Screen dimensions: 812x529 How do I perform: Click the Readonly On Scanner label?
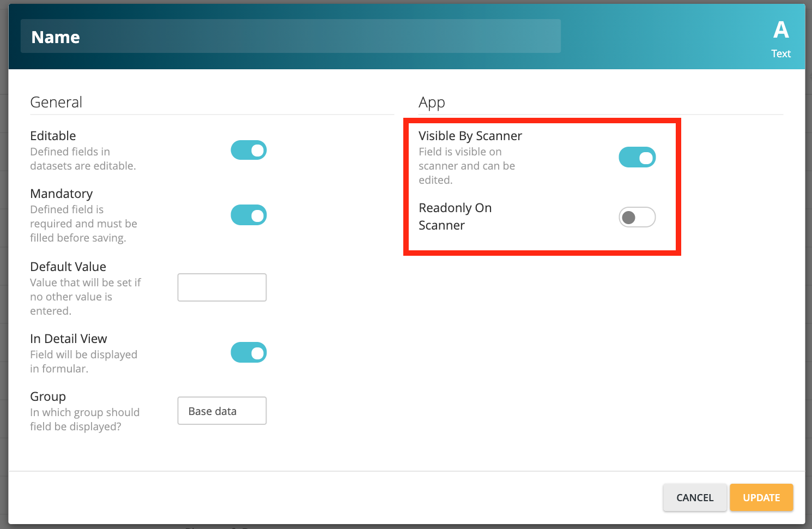[455, 217]
